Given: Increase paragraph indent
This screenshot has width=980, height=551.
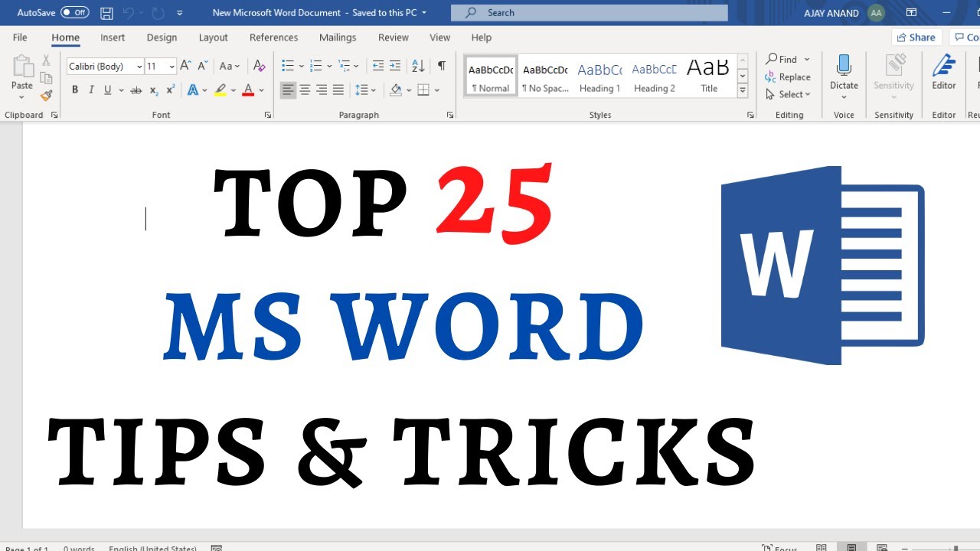Looking at the screenshot, I should click(395, 66).
